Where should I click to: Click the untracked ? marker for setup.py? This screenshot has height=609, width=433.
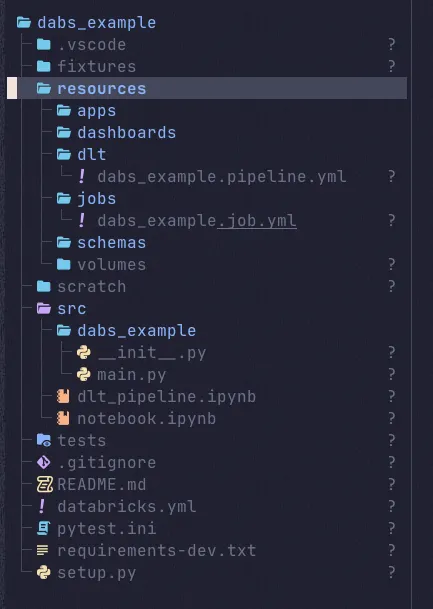click(391, 572)
